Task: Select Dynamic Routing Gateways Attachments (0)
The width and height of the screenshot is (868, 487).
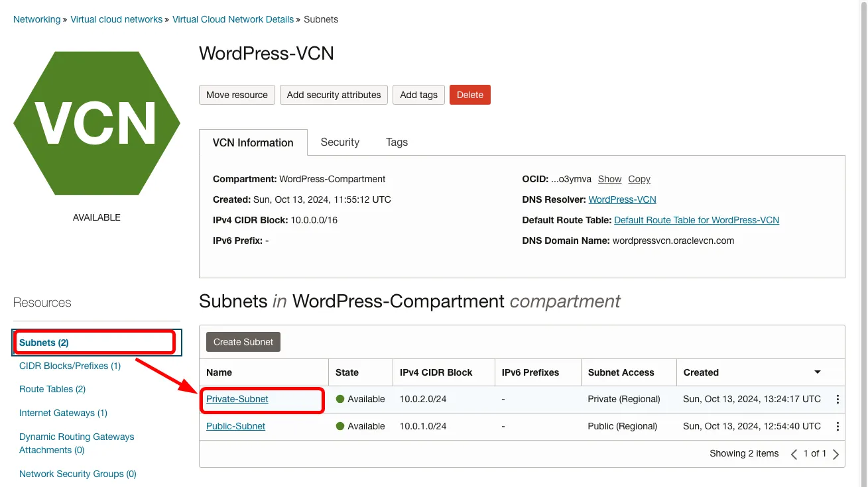Action: pyautogui.click(x=77, y=443)
